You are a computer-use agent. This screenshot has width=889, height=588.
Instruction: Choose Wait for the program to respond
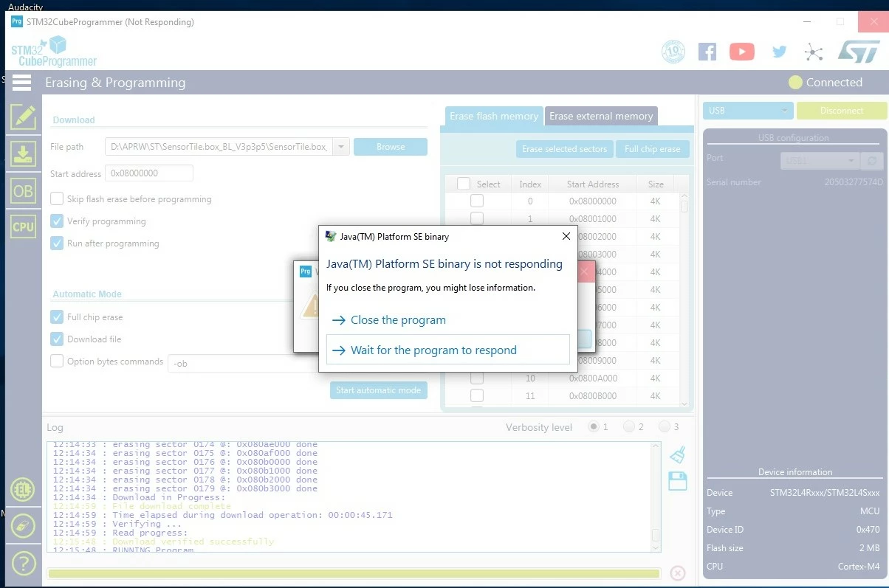pyautogui.click(x=448, y=350)
